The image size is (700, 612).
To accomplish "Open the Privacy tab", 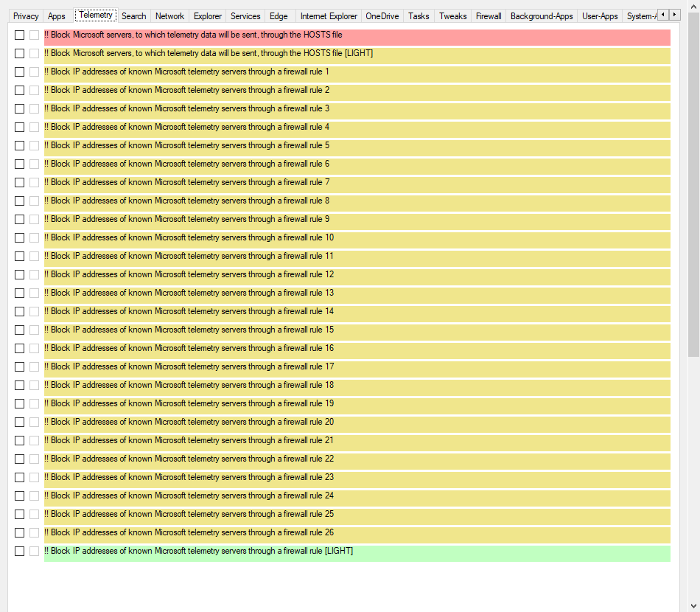I will tap(26, 16).
